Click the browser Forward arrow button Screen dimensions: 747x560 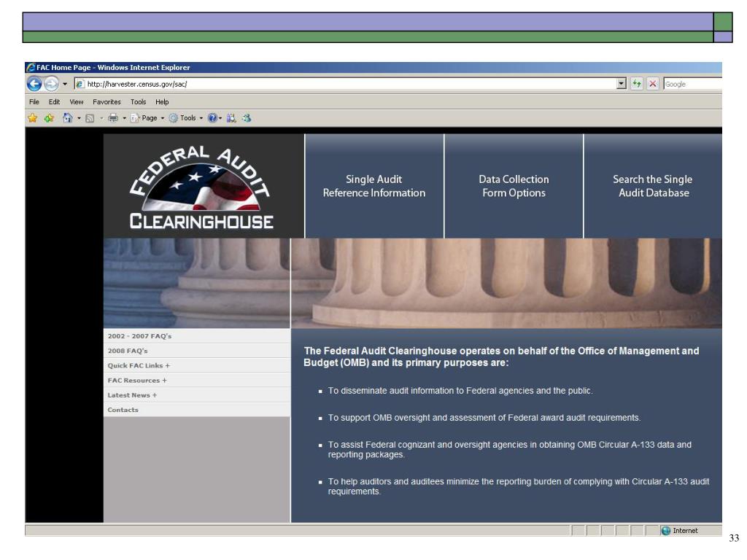point(51,84)
